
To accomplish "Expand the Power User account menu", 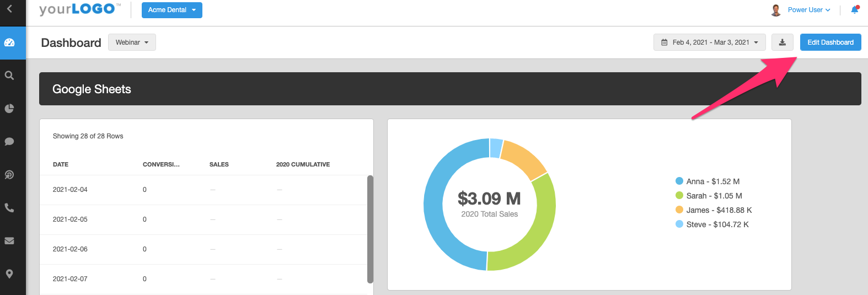I will point(809,10).
